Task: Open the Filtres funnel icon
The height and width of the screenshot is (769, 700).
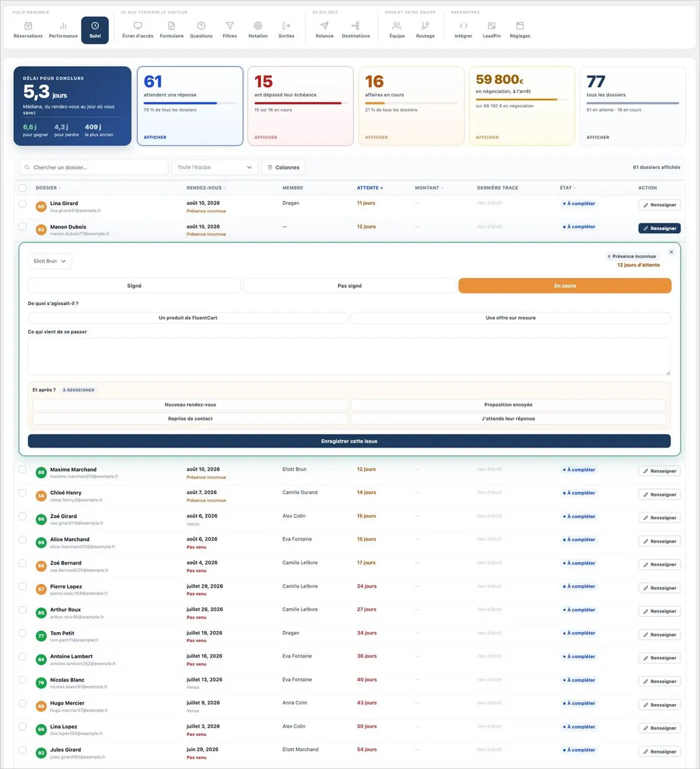Action: pos(230,26)
